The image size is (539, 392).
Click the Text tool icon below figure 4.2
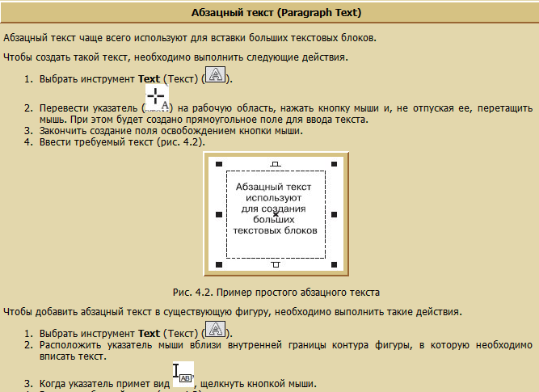coord(216,329)
